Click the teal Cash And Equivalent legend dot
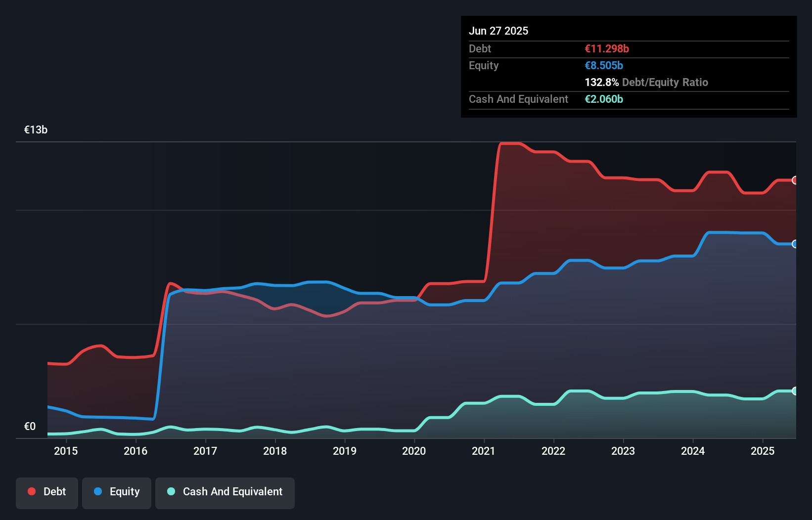The height and width of the screenshot is (520, 812). pyautogui.click(x=170, y=491)
